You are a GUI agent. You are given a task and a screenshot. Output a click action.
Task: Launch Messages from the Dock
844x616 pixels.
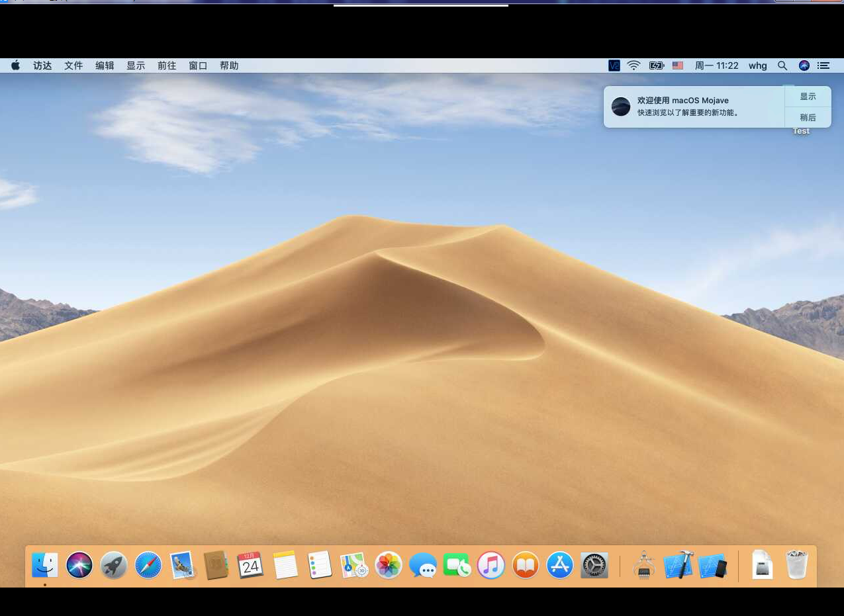(x=423, y=565)
